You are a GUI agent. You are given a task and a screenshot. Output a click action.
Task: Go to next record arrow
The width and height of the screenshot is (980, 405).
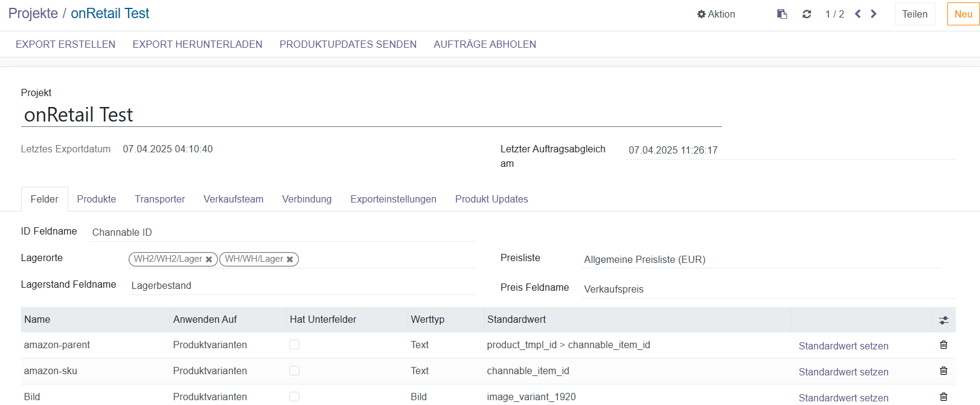coord(874,14)
